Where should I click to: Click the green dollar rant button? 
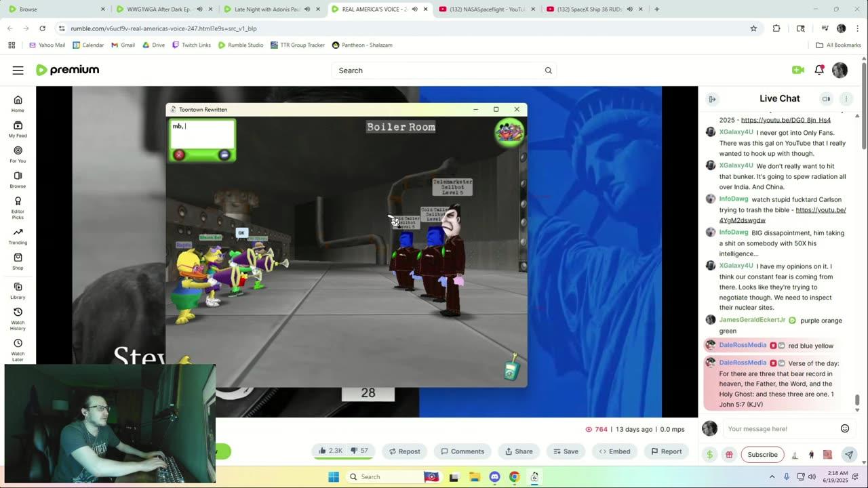[x=709, y=455]
